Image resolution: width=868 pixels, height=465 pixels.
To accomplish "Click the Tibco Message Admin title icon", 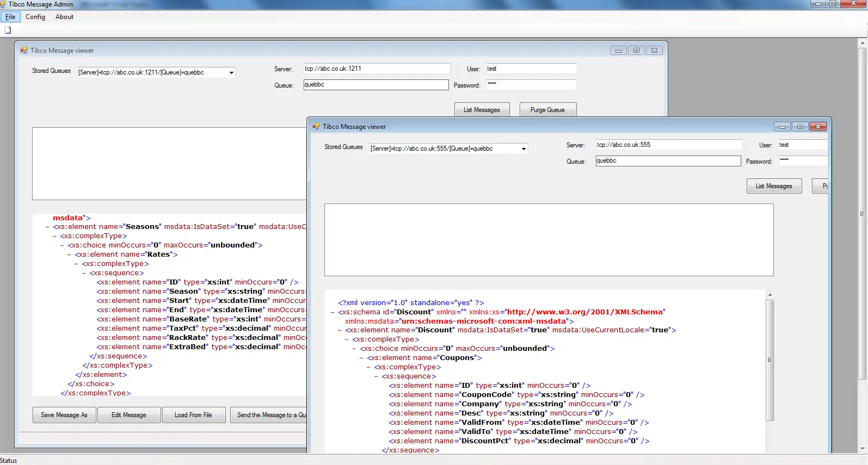I will (3, 4).
